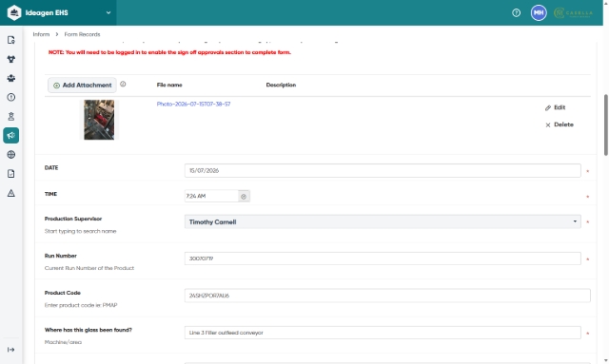Select the megaphone Inform sidebar icon
Viewport: 609px width, 364px height.
10,136
